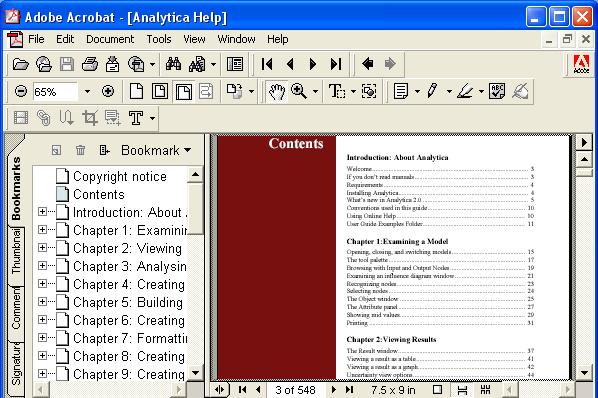Viewport: 598px width, 398px height.
Task: Click the Digital Signature tool icon
Action: click(x=521, y=91)
